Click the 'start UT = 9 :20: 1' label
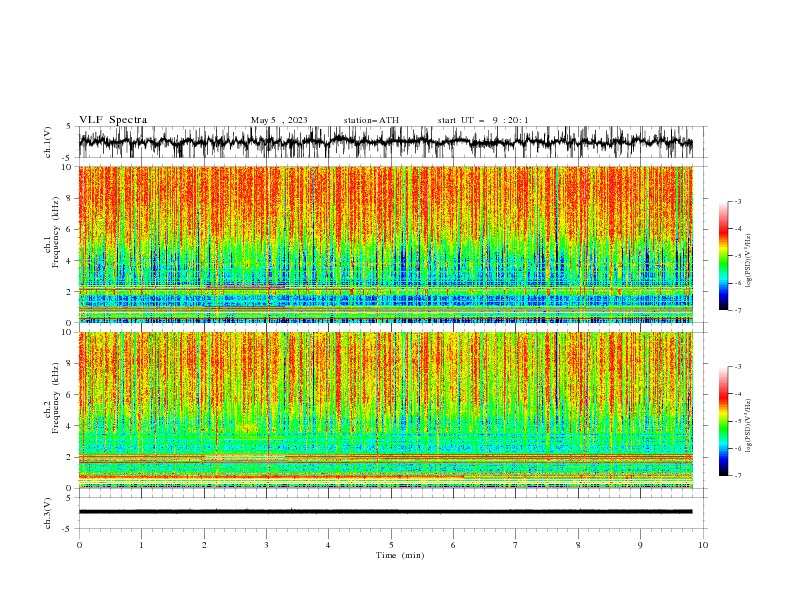792x612 pixels. pos(483,120)
